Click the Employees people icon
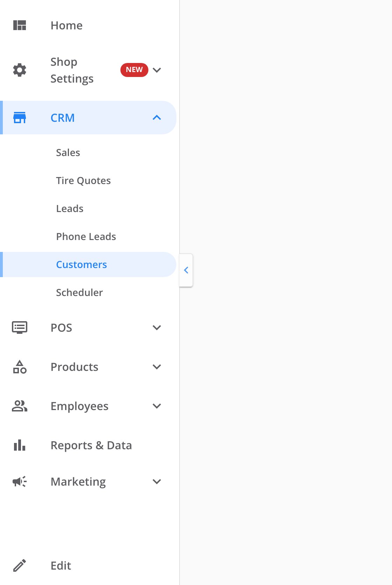 pos(20,406)
